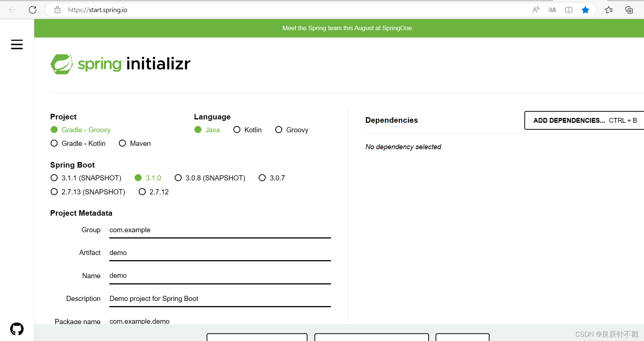Viewport: 644px width, 341px height.
Task: Click the Dependencies heading
Action: click(x=392, y=120)
